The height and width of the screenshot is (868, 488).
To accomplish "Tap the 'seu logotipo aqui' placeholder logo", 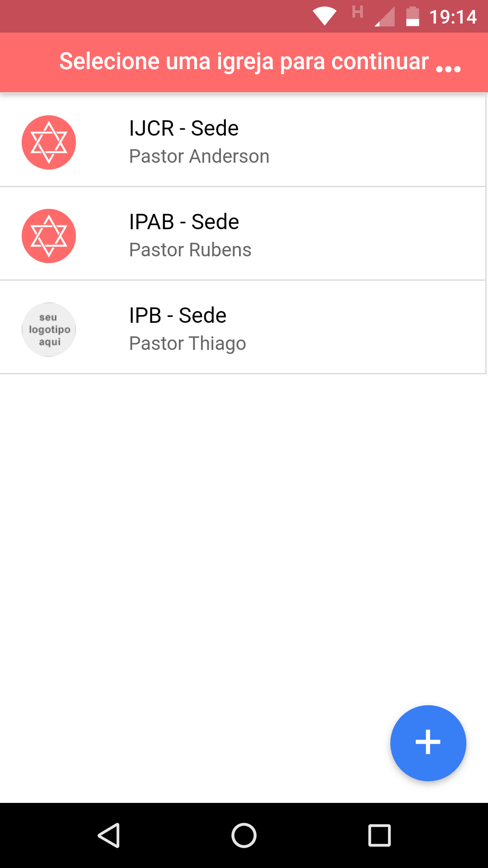I will pos(49,330).
